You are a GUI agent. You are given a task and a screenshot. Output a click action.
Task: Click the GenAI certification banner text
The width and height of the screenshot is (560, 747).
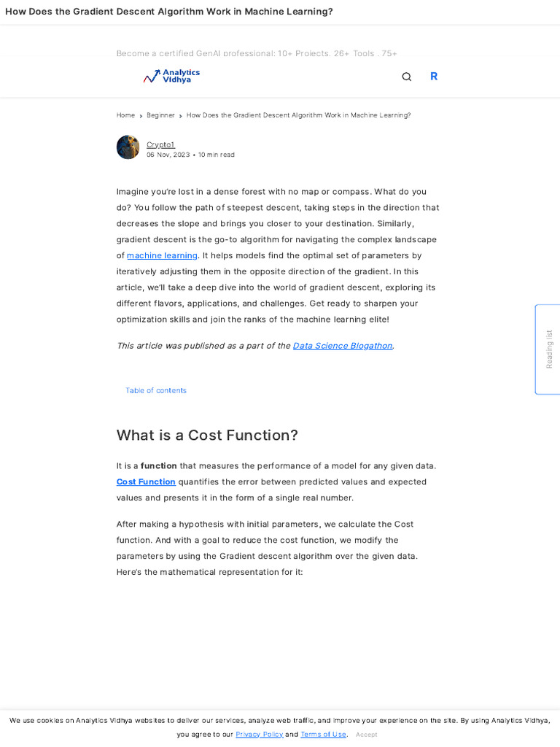point(257,53)
